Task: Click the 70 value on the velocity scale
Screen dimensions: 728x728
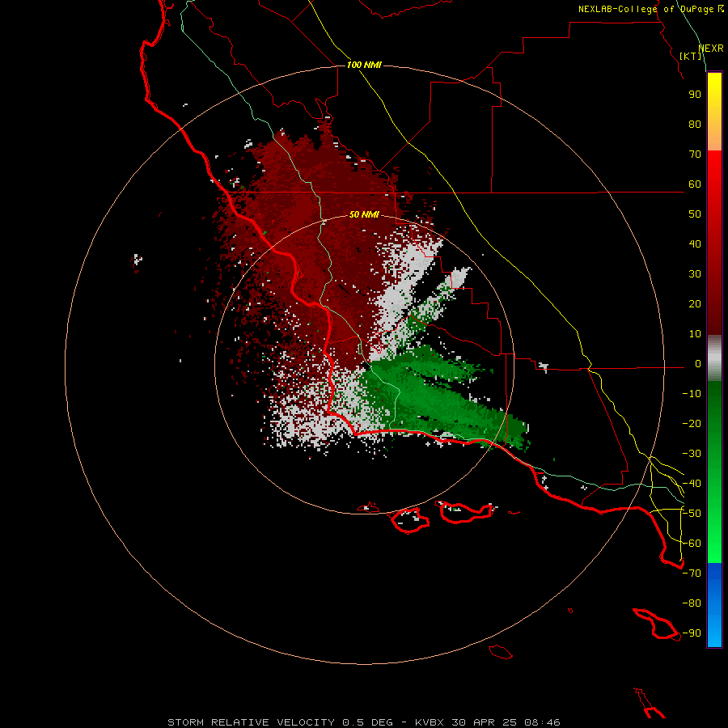Action: [x=695, y=154]
